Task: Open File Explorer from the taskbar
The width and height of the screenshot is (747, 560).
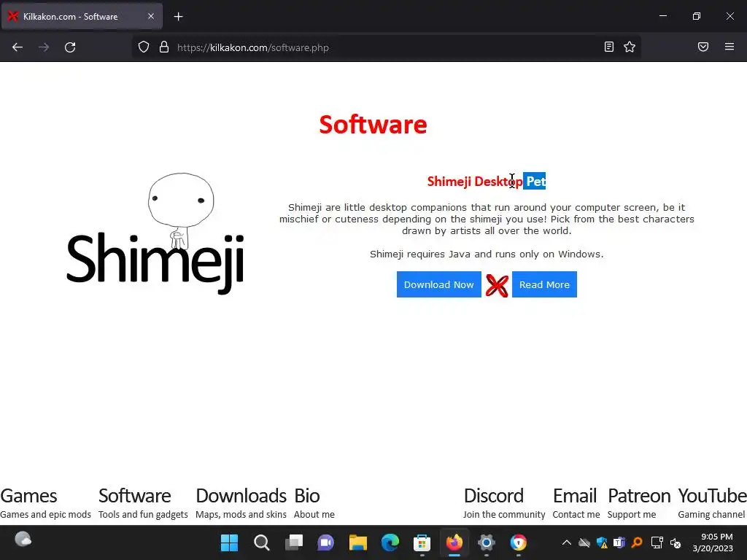Action: pyautogui.click(x=357, y=542)
